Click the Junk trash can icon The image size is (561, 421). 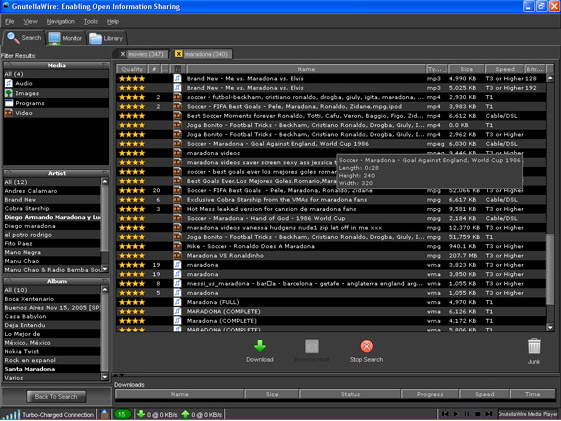coord(534,346)
